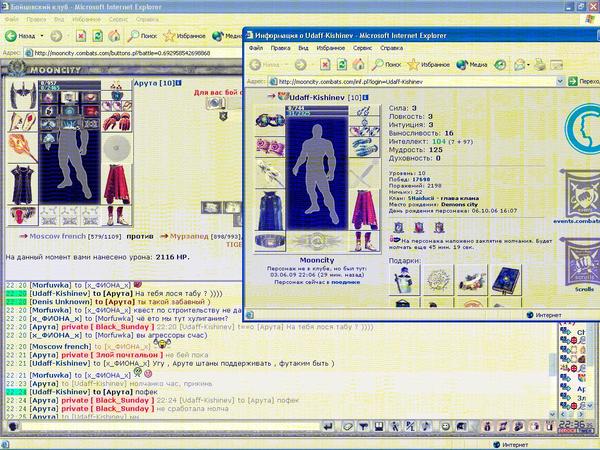Open the blue book gift in Подарки
The width and height of the screenshot is (600, 450).
tap(505, 280)
